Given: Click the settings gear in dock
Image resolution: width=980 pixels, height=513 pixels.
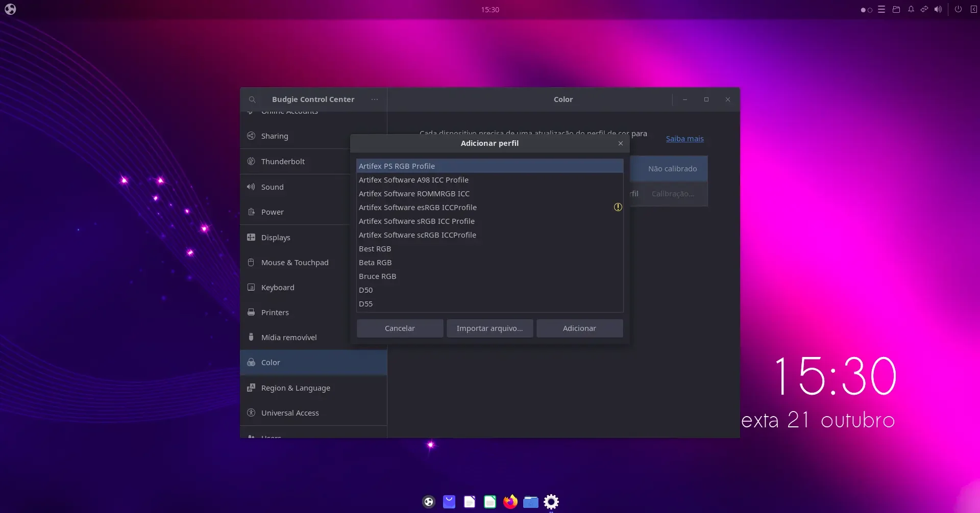Looking at the screenshot, I should click(x=551, y=502).
